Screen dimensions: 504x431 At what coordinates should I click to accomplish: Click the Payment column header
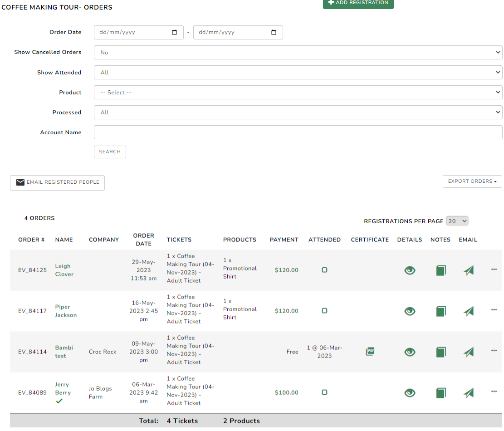pos(284,240)
